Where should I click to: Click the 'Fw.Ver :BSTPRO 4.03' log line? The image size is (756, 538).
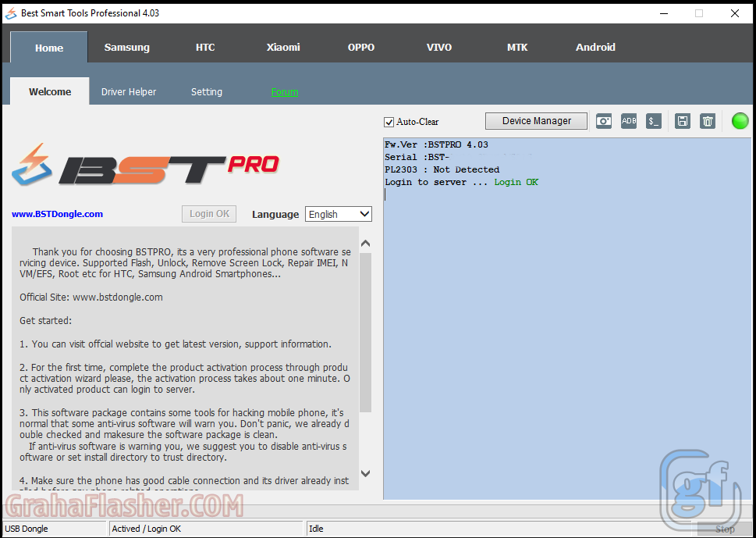point(436,144)
